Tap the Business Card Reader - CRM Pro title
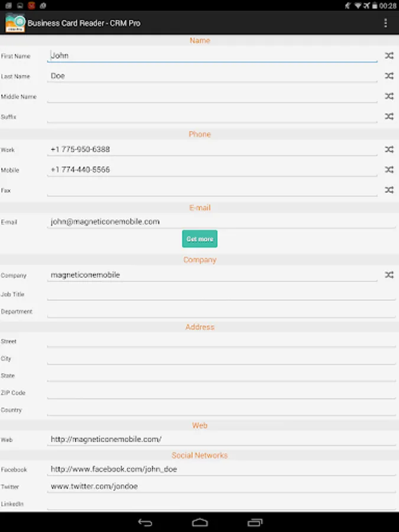Viewport: 399px width, 532px height. 84,23
